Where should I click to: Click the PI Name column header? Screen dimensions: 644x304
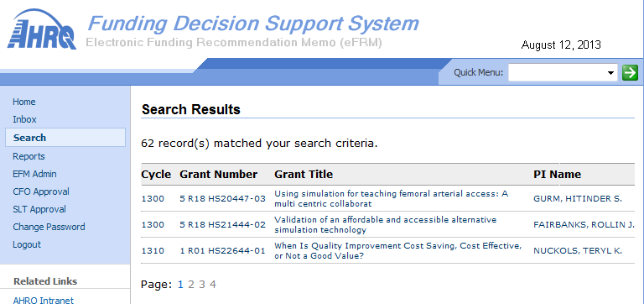[557, 175]
